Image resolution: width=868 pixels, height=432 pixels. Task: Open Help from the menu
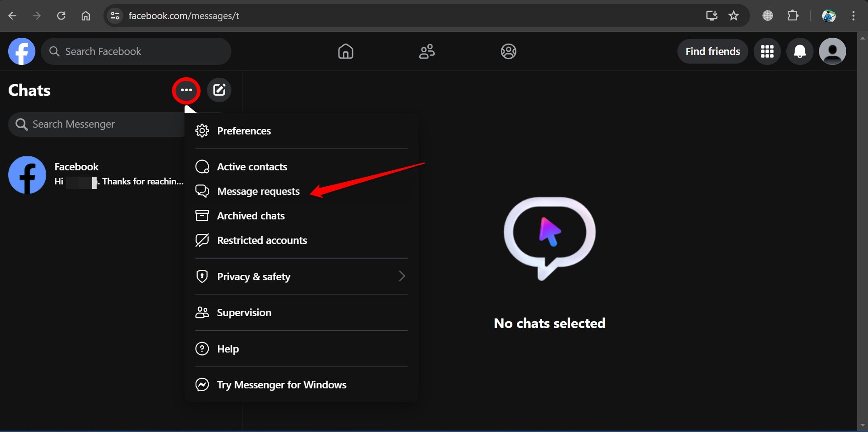click(x=301, y=349)
